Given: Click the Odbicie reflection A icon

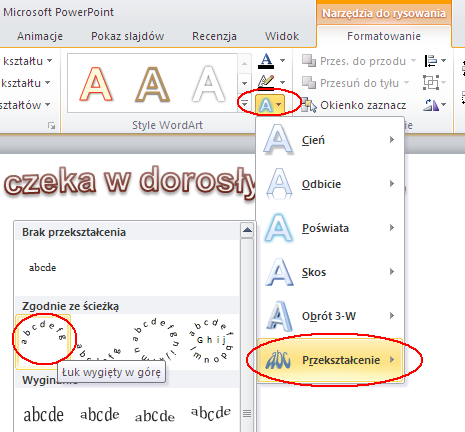Looking at the screenshot, I should coord(279,183).
